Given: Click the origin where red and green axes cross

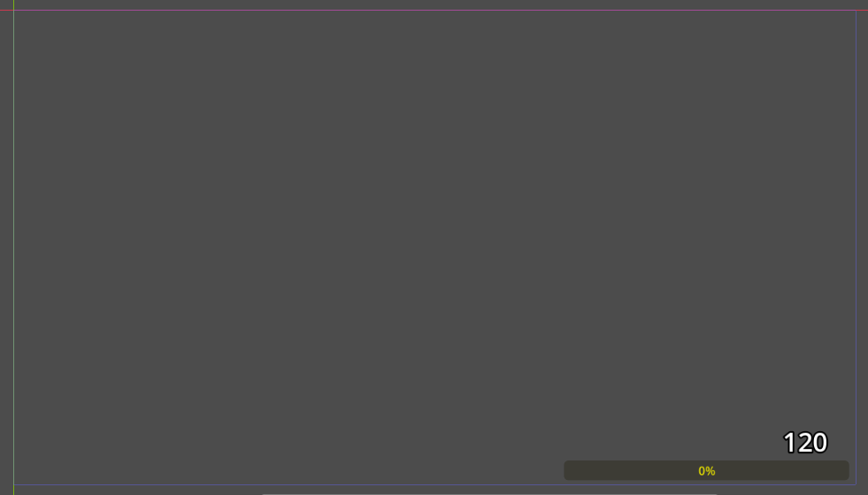Looking at the screenshot, I should click(14, 10).
